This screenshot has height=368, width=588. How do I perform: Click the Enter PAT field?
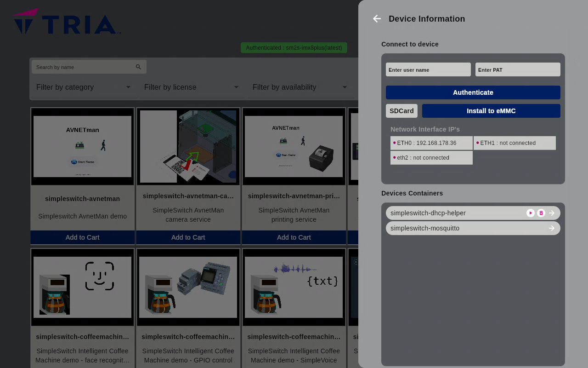pyautogui.click(x=518, y=70)
